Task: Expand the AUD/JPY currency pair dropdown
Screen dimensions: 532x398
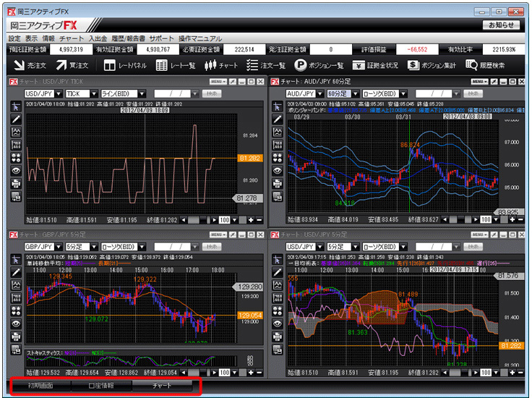Action: click(320, 94)
